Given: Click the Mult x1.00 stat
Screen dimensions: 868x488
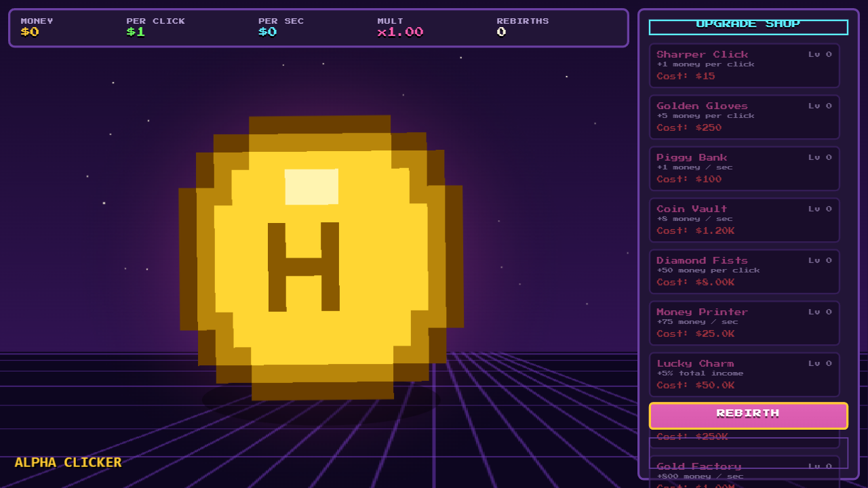Looking at the screenshot, I should point(400,27).
